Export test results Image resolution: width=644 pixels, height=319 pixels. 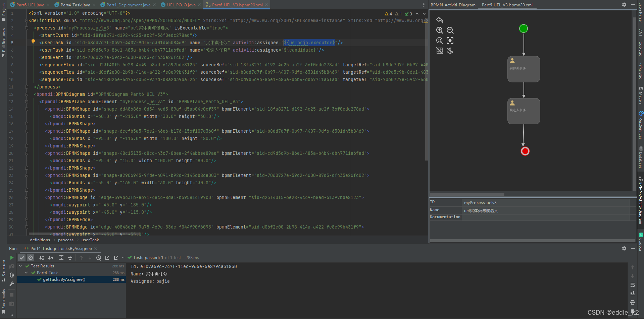click(116, 258)
